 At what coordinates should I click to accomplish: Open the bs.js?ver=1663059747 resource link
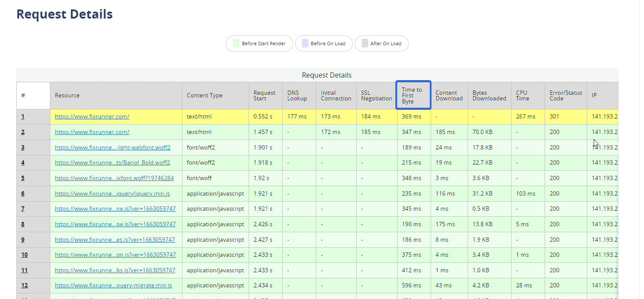(115, 270)
